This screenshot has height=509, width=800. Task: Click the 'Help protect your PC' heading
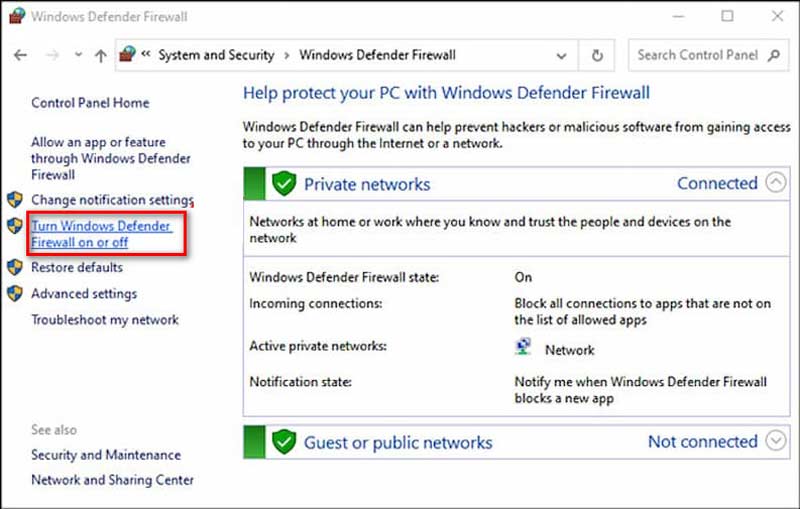tap(446, 93)
